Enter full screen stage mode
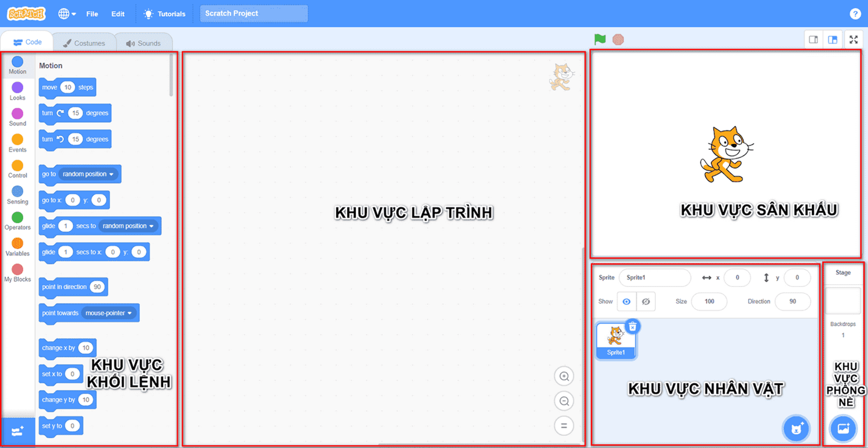This screenshot has width=868, height=448. 854,40
